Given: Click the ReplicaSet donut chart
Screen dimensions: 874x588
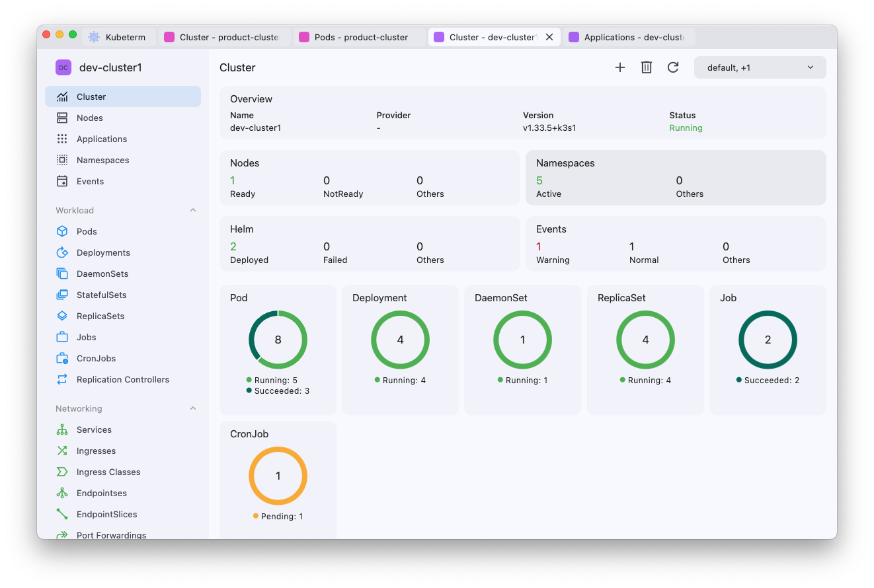Looking at the screenshot, I should click(646, 340).
